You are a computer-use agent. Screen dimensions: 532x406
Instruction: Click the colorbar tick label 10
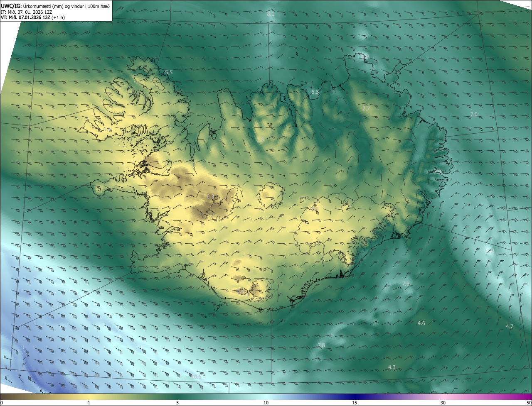(266, 403)
